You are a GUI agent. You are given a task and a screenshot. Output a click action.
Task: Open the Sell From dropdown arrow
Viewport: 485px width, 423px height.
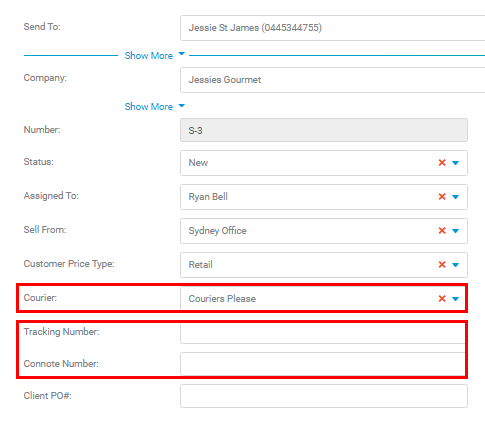(455, 231)
